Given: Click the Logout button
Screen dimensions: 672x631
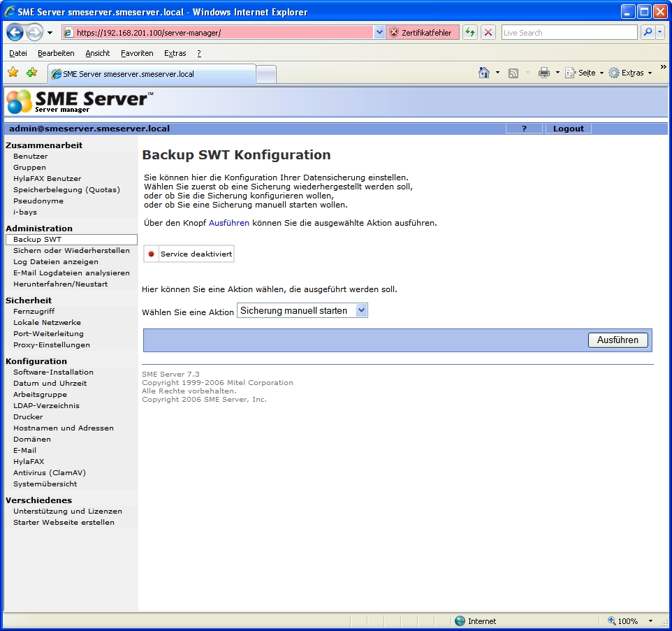Looking at the screenshot, I should click(569, 129).
